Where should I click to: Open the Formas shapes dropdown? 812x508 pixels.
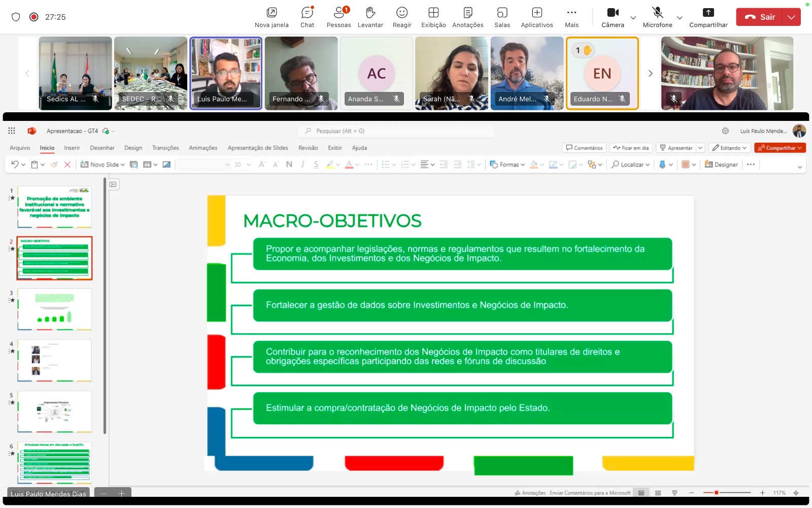(507, 165)
